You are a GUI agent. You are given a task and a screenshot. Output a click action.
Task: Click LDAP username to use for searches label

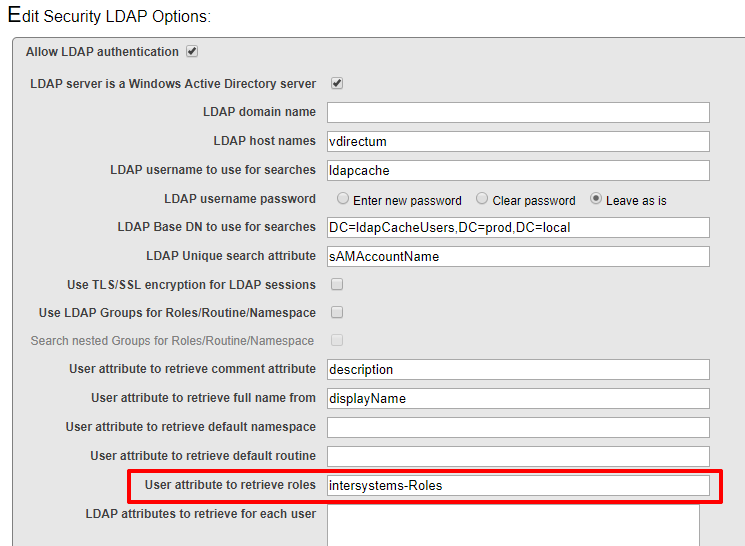pos(213,170)
